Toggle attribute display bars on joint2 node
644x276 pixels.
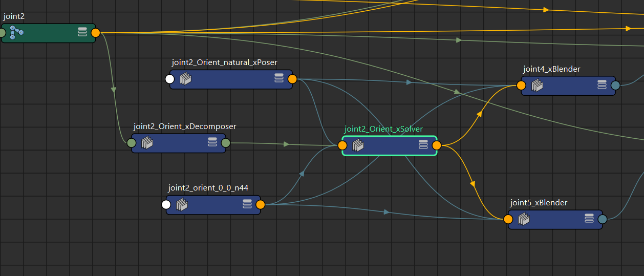click(x=82, y=32)
